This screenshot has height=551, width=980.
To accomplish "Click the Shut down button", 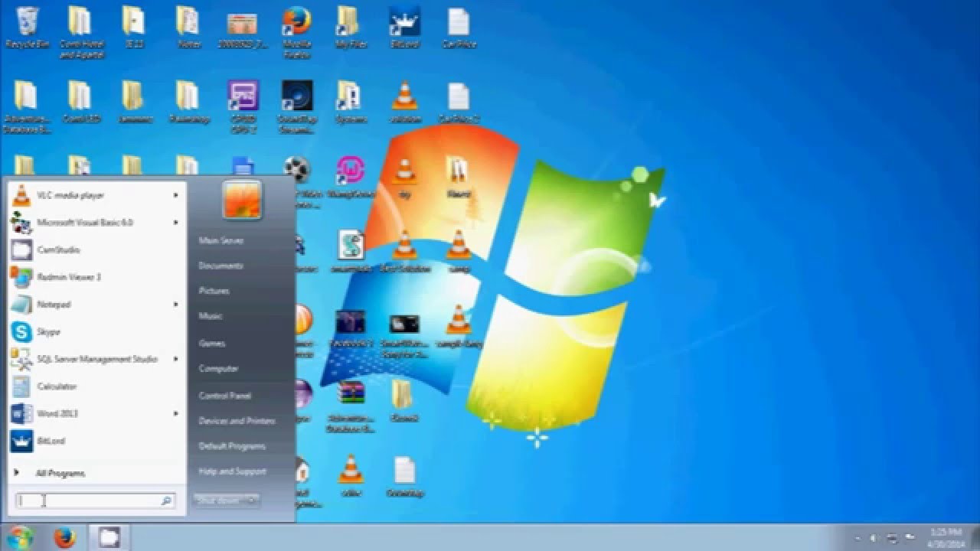I will [x=219, y=500].
